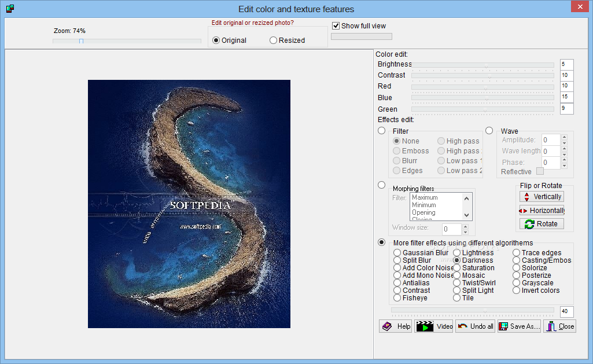Click the Blue color slider track

(x=482, y=98)
